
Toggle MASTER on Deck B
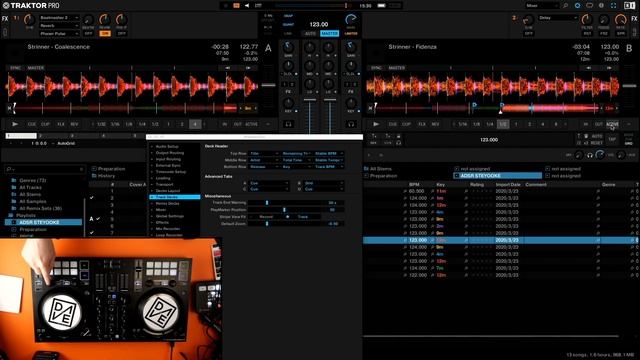pyautogui.click(x=397, y=68)
